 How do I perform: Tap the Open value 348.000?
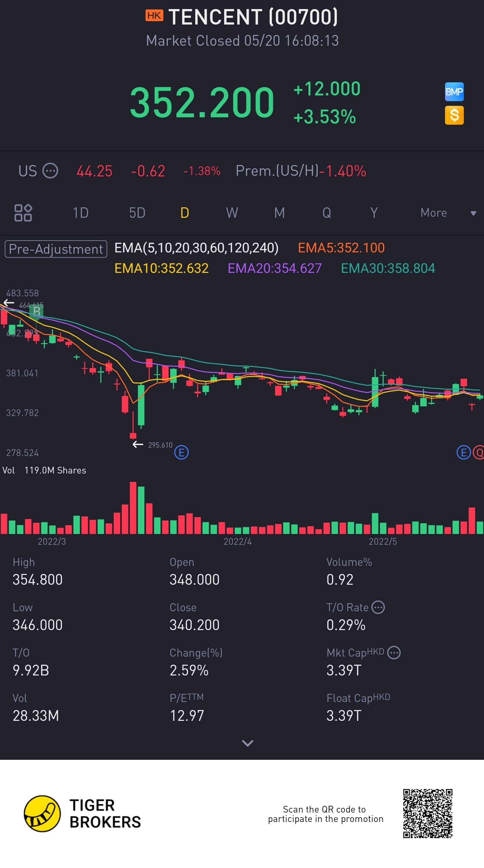pyautogui.click(x=195, y=580)
